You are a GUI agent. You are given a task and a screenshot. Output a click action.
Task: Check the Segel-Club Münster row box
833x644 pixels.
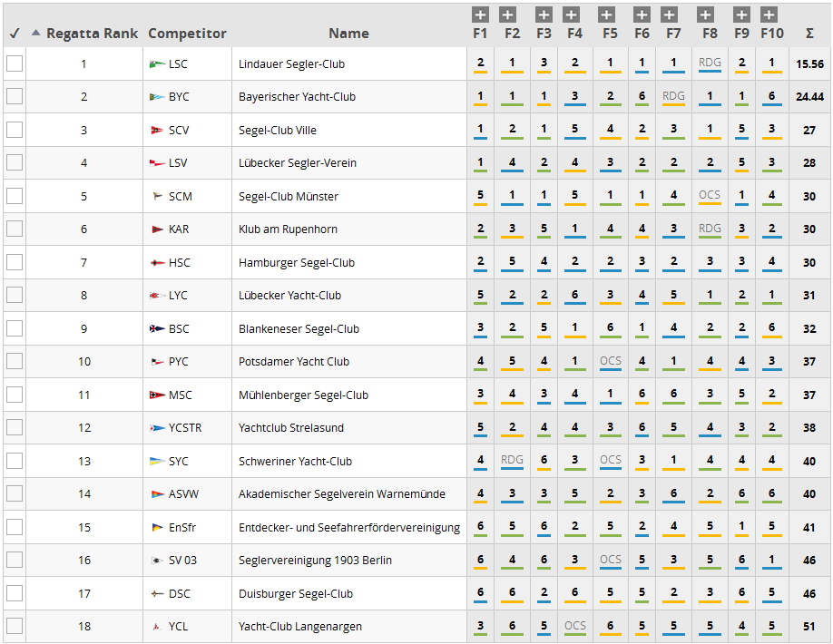(x=15, y=196)
